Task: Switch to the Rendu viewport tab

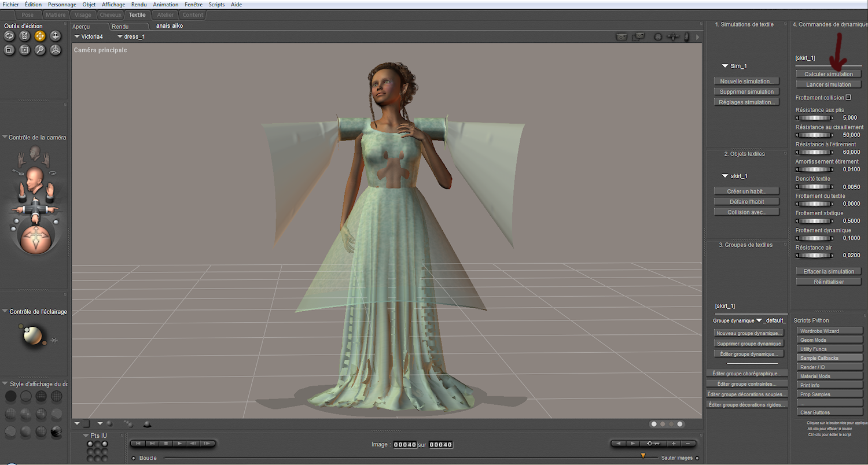Action: (x=128, y=26)
